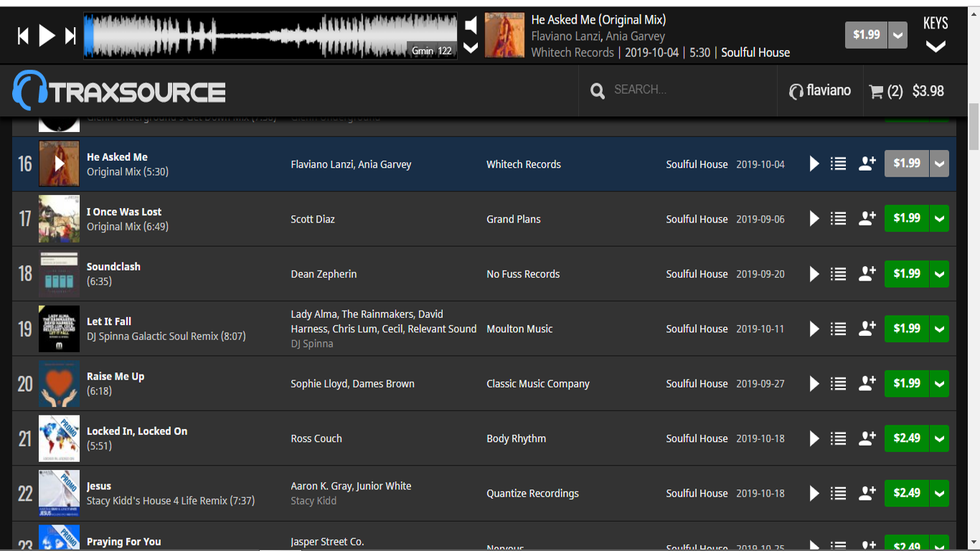Open the Soundclash track title link
This screenshot has width=980, height=551.
(x=113, y=266)
